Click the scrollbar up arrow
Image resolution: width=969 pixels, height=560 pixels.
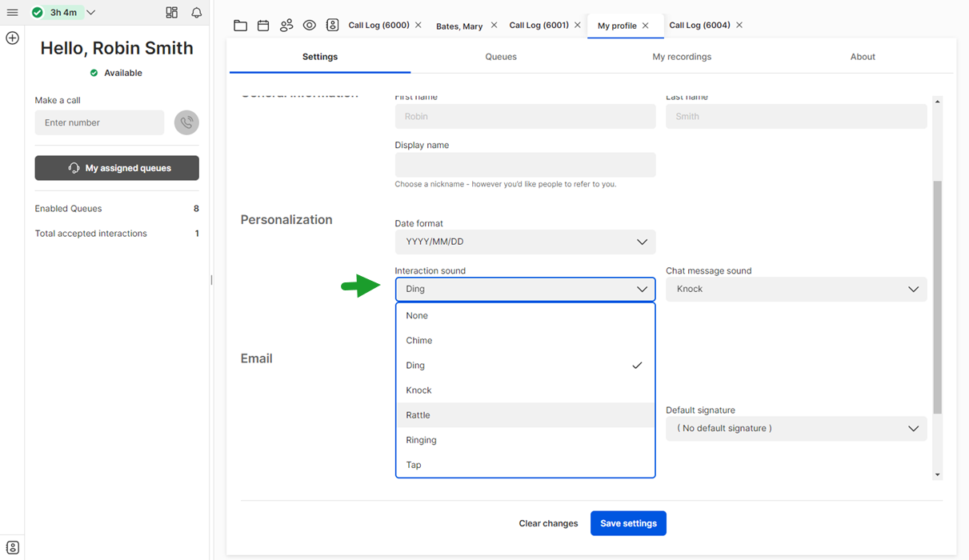coord(938,102)
